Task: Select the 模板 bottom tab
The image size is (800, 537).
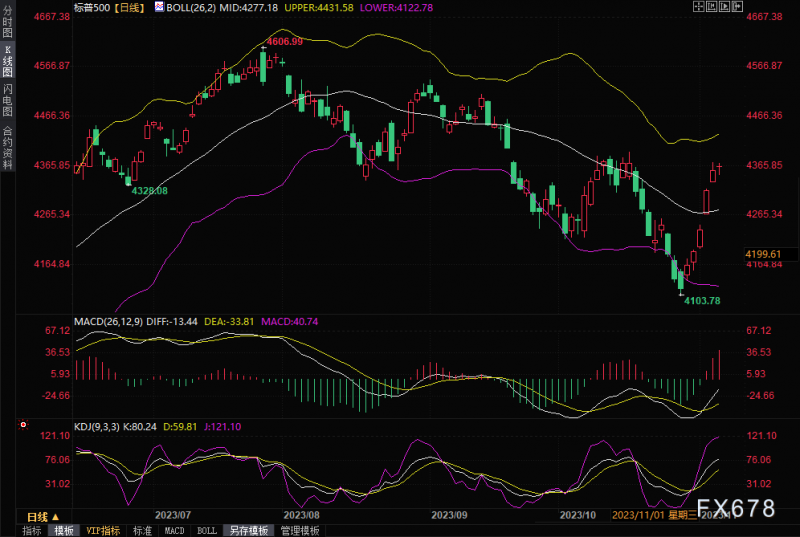Action: coord(64,530)
